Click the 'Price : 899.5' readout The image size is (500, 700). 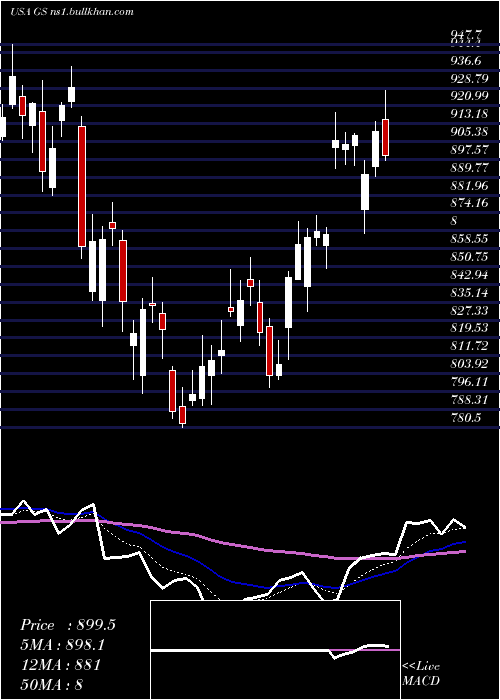(68, 625)
